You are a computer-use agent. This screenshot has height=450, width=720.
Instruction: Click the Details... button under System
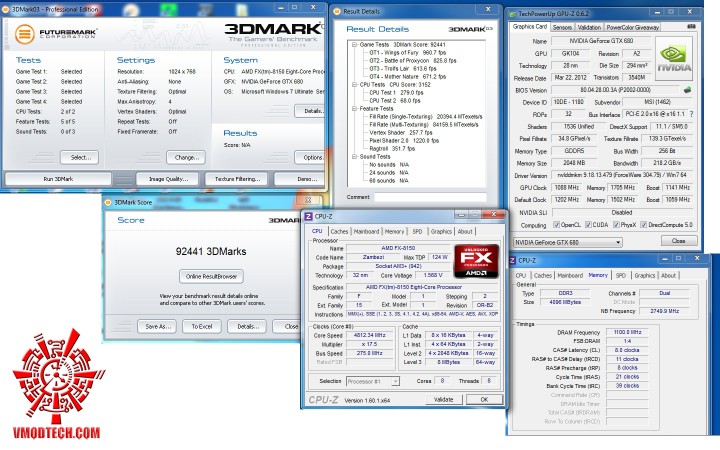pyautogui.click(x=310, y=111)
